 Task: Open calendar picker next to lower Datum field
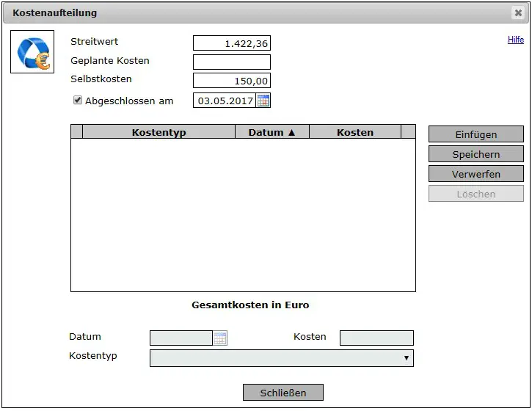(220, 338)
